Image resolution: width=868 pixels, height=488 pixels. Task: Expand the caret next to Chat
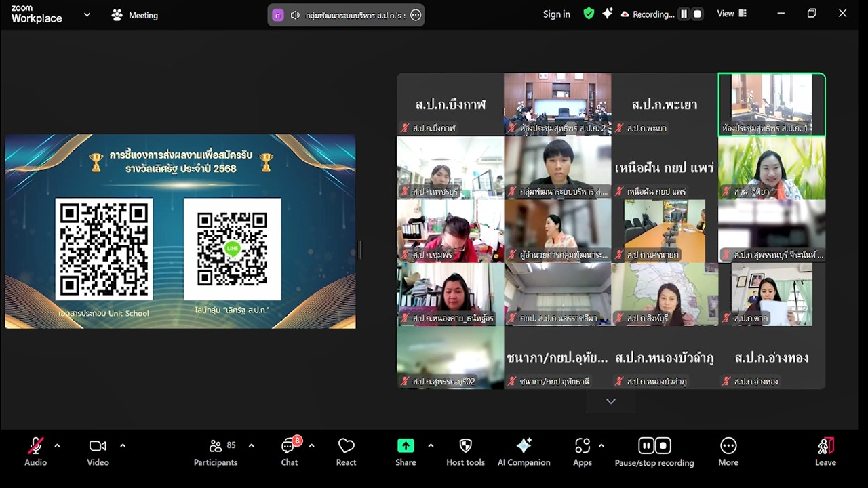(x=311, y=445)
